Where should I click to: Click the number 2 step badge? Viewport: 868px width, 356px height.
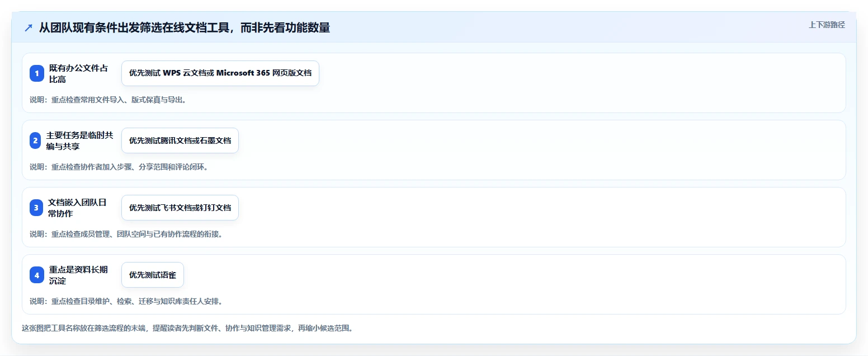point(35,140)
